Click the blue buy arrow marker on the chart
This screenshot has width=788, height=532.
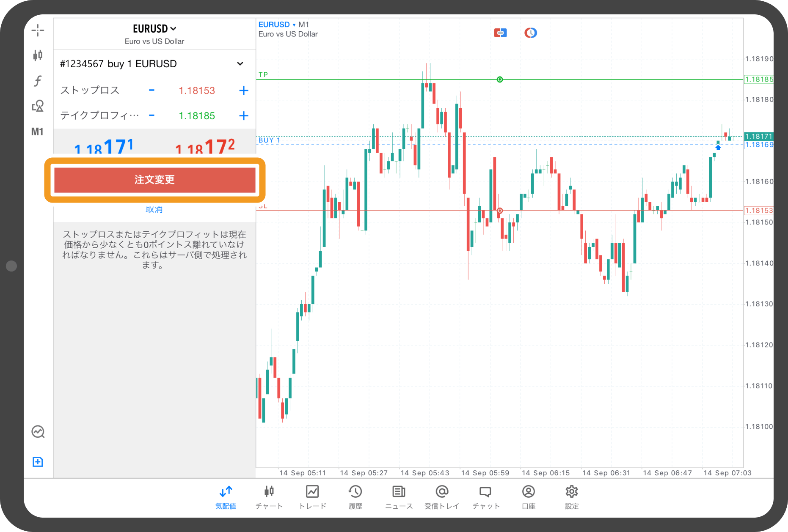[x=718, y=147]
